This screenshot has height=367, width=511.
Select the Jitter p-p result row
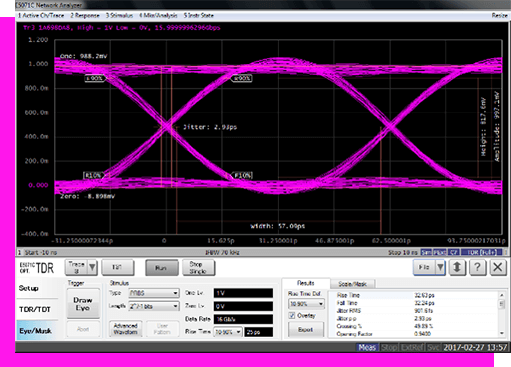pos(413,318)
